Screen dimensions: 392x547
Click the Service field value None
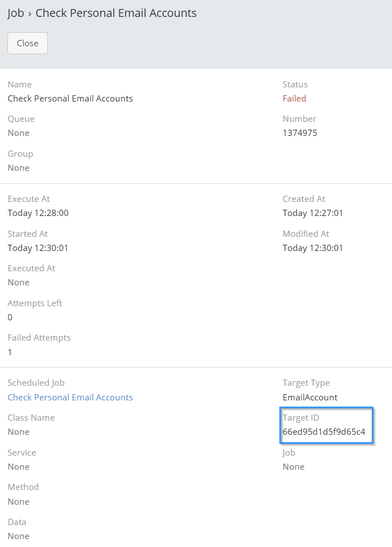[18, 467]
